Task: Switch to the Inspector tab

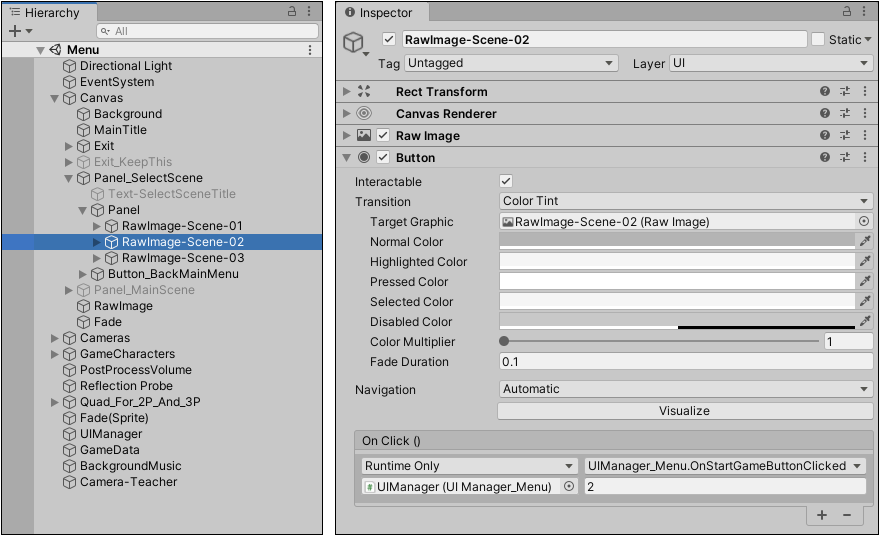Action: tap(385, 13)
